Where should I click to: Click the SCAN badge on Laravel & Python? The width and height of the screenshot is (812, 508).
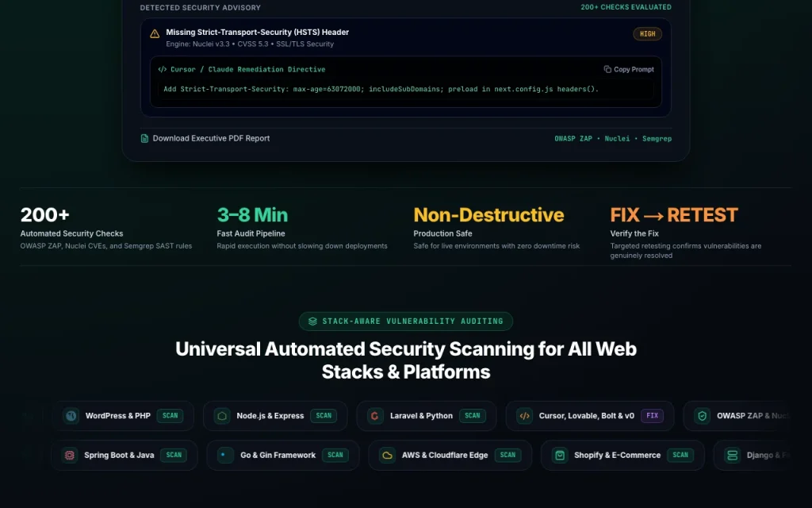click(473, 416)
